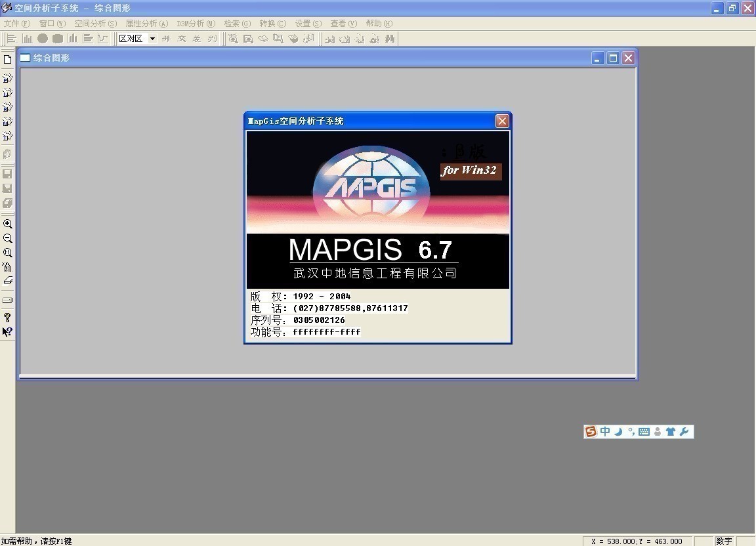Viewport: 756px width, 546px height.
Task: Load a point file using the P icon
Action: [7, 78]
